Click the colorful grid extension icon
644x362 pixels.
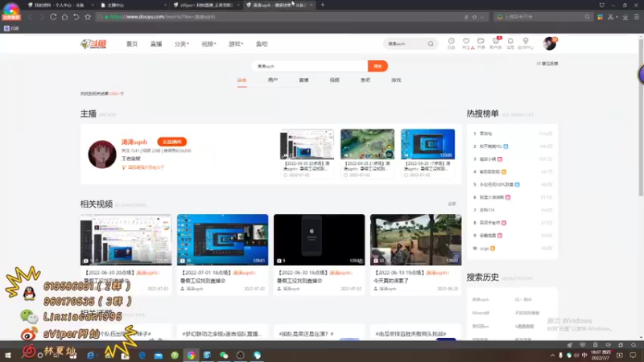pyautogui.click(x=600, y=17)
